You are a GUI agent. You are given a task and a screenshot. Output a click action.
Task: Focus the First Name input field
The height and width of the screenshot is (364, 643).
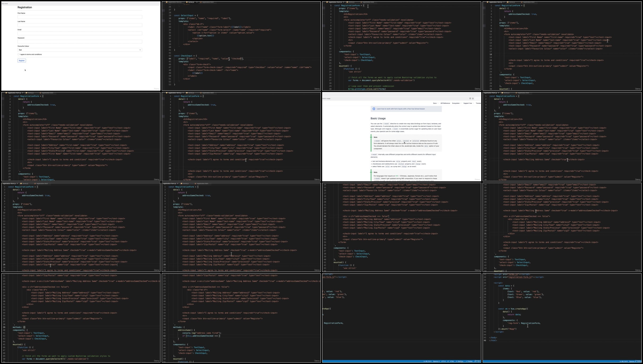[80, 17]
